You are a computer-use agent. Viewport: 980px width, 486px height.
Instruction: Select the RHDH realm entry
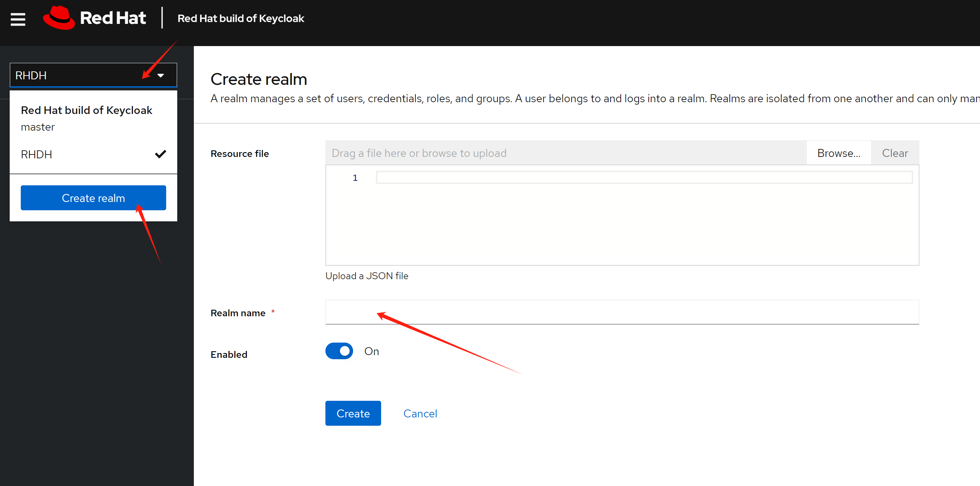tap(37, 154)
